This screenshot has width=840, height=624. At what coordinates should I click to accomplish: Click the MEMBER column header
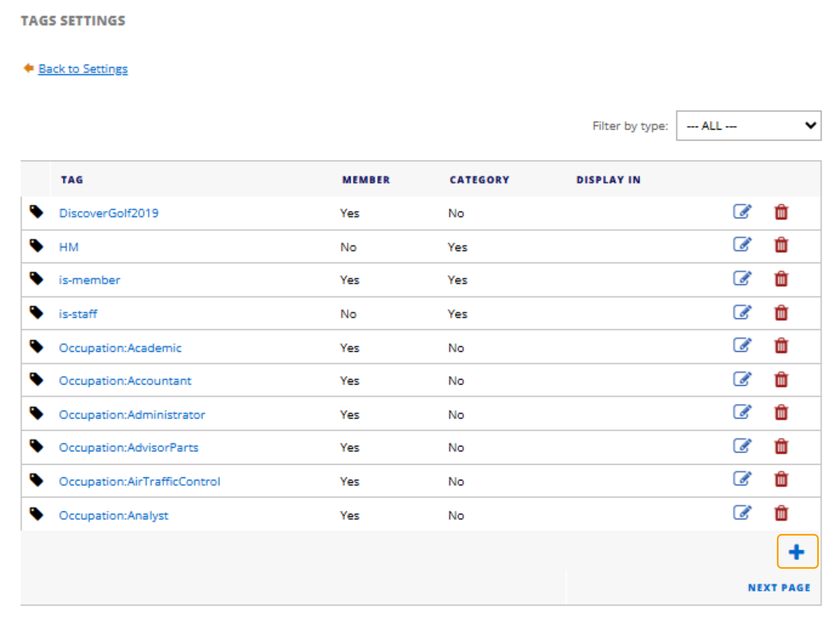pyautogui.click(x=365, y=180)
